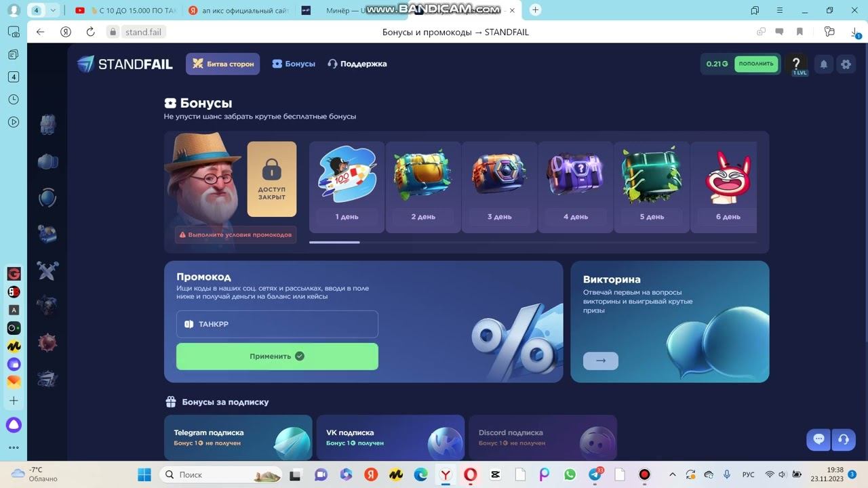Viewport: 868px width, 488px height.
Task: Open sidebar more options dots
Action: point(14,447)
